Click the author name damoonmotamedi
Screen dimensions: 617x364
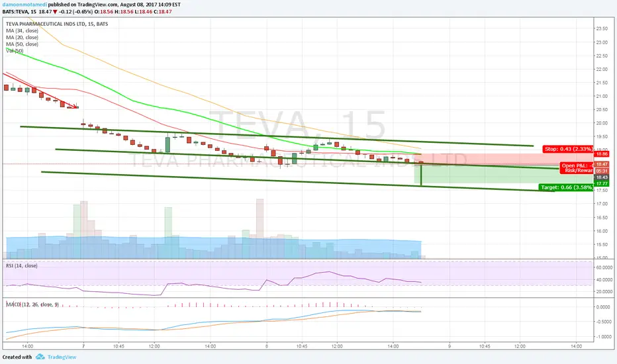24,5
